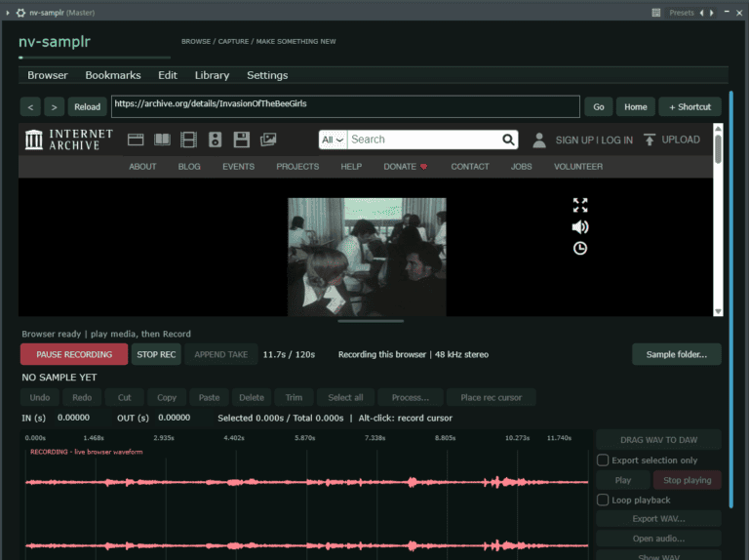Open the Settings tab
The image size is (749, 560).
(267, 75)
